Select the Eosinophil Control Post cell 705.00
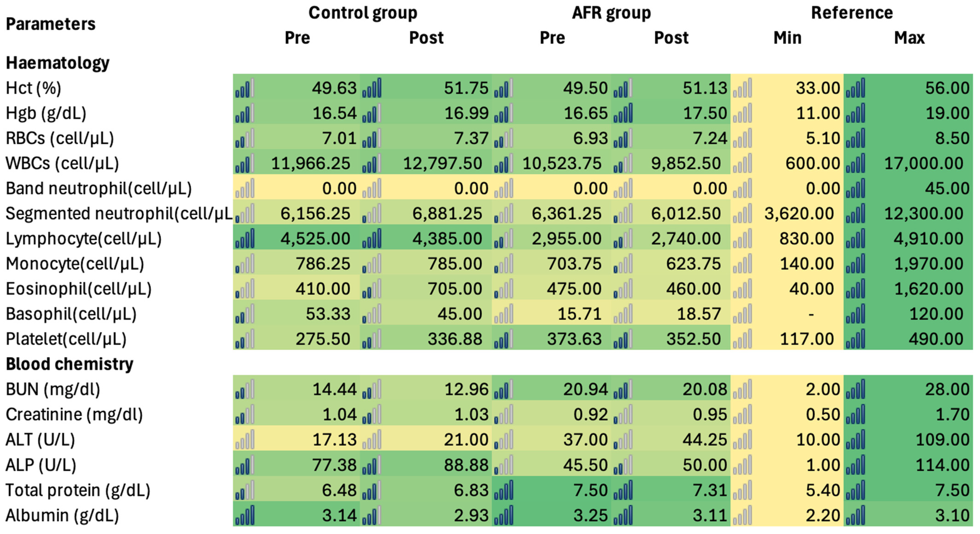980x534 pixels. pyautogui.click(x=454, y=289)
